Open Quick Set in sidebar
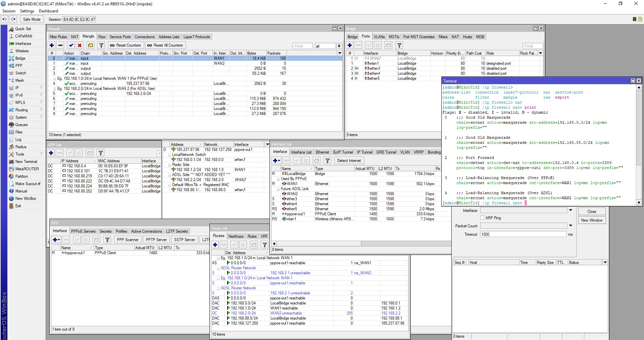The image size is (644, 340). pos(23,29)
